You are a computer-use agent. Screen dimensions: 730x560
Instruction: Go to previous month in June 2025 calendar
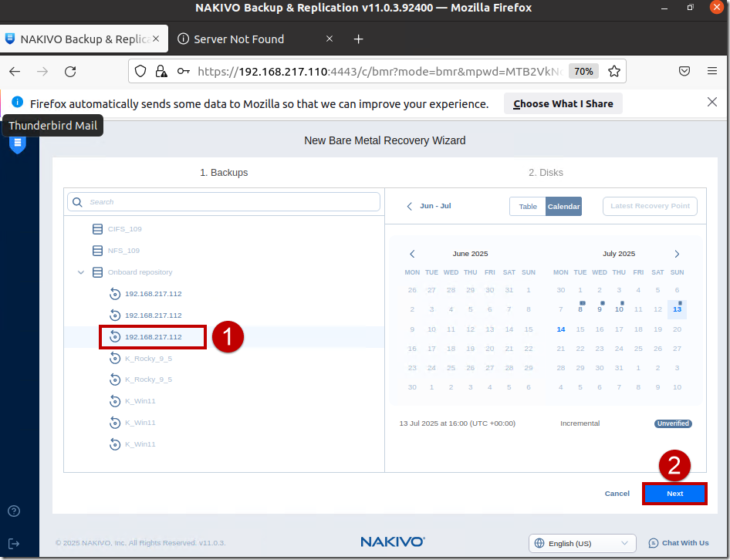coord(412,254)
